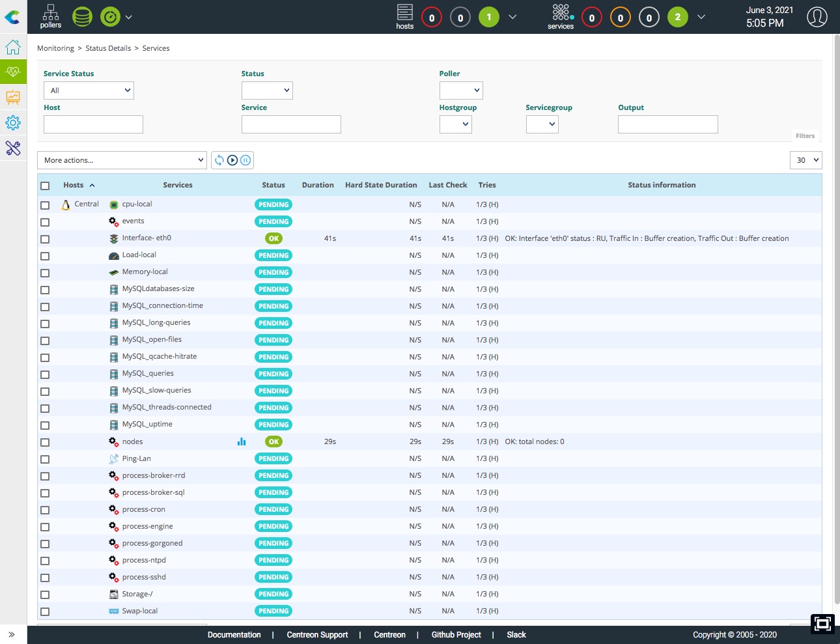The image size is (840, 644).
Task: Open the Service Status dropdown
Action: 89,91
